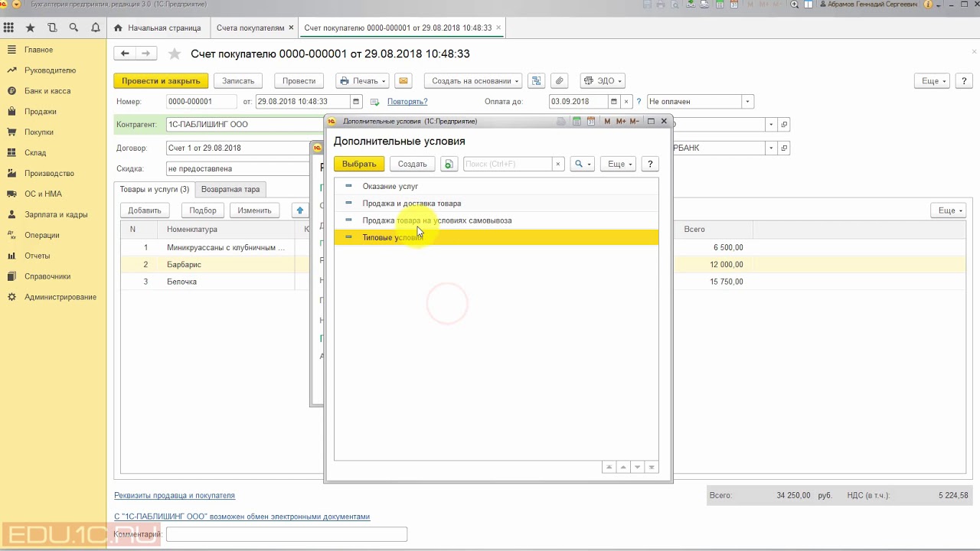Go forward with the right arrow button
Image resolution: width=980 pixels, height=551 pixels.
point(146,54)
